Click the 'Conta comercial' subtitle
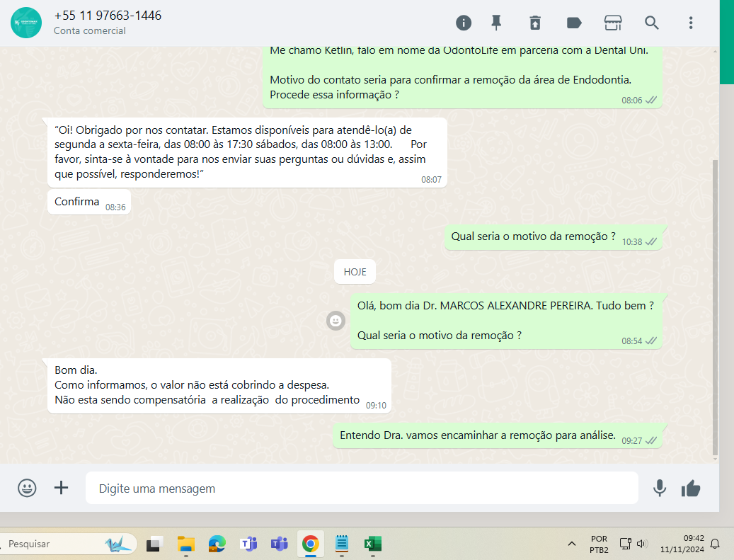This screenshot has width=734, height=560. pyautogui.click(x=90, y=30)
